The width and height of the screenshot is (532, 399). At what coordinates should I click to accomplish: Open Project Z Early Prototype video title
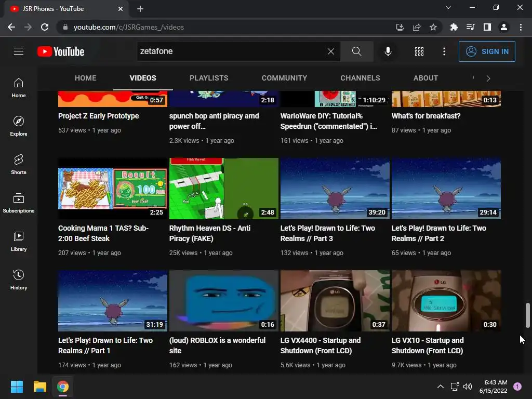point(98,116)
